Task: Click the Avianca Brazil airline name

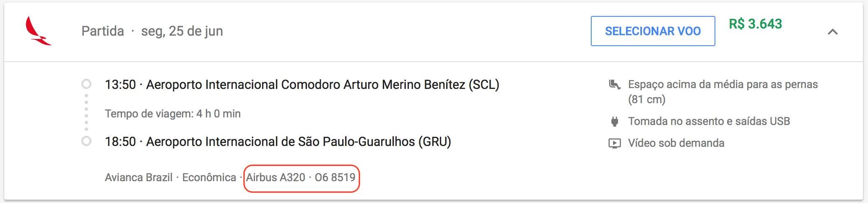Action: pos(139,177)
